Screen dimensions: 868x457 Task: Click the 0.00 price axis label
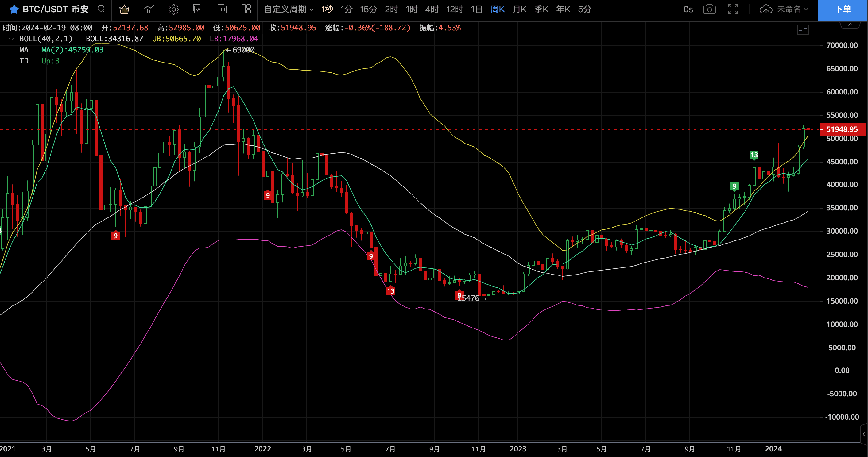pyautogui.click(x=842, y=371)
